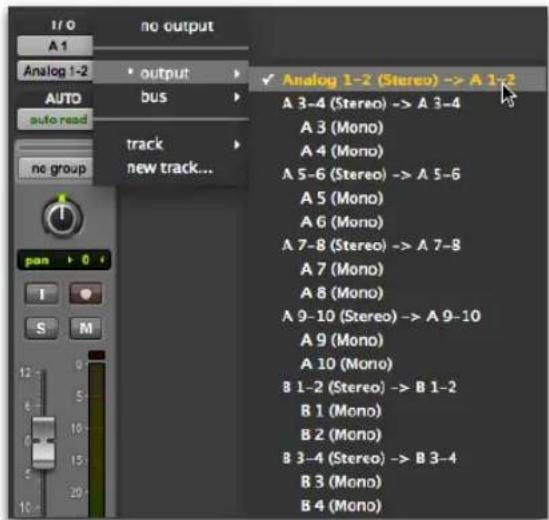Viewport: 549px width, 520px height.
Task: Select A 6 (Mono) output
Action: click(x=342, y=222)
